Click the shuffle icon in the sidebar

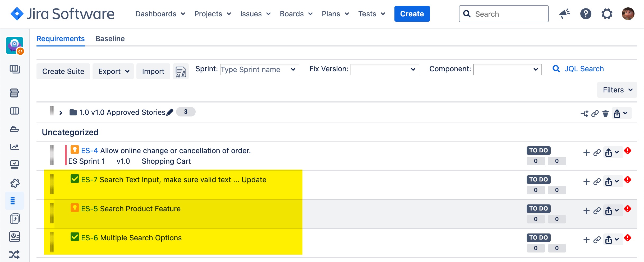pos(14,255)
